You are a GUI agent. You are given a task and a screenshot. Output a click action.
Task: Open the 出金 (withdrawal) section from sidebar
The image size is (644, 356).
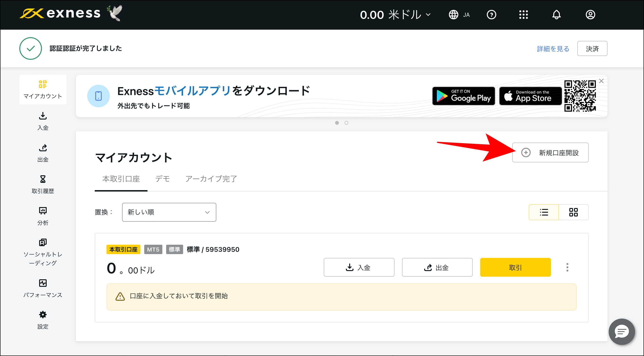[43, 153]
